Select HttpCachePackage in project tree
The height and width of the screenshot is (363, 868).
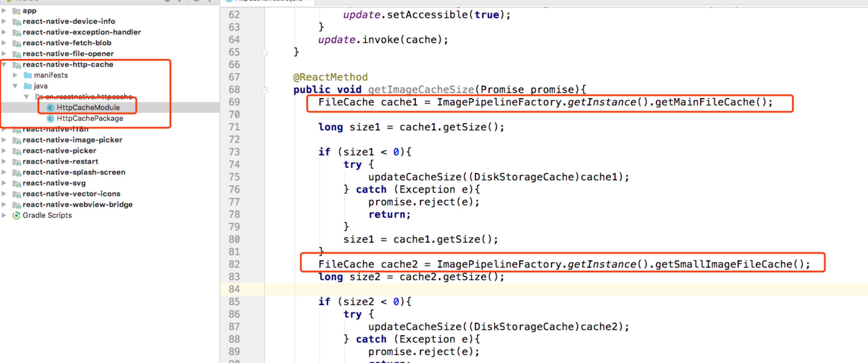point(90,118)
